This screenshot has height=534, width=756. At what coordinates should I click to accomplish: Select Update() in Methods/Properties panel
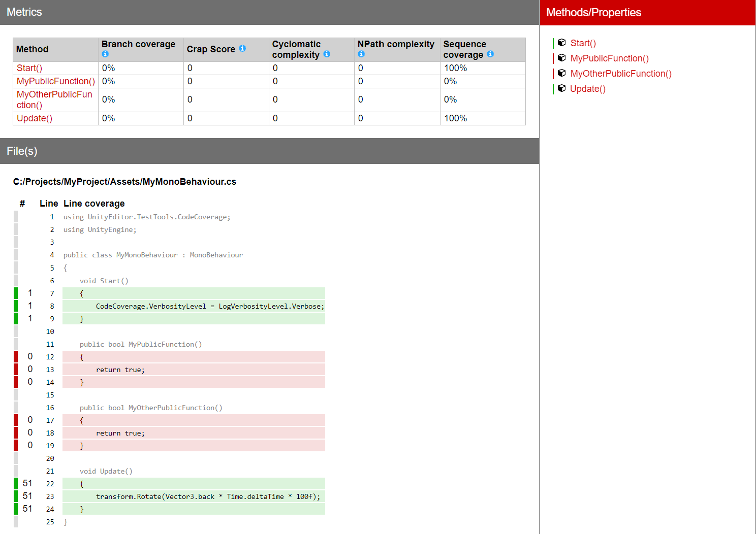coord(588,89)
